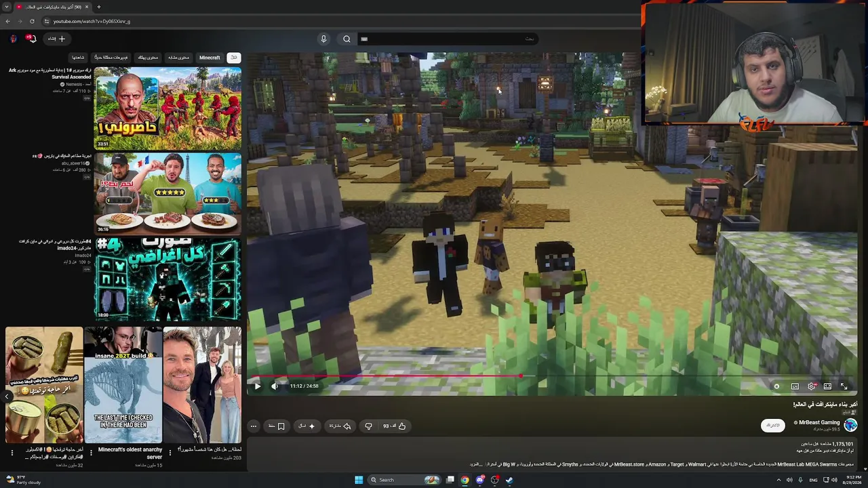
Task: Open the taskbar weather widget
Action: point(24,480)
